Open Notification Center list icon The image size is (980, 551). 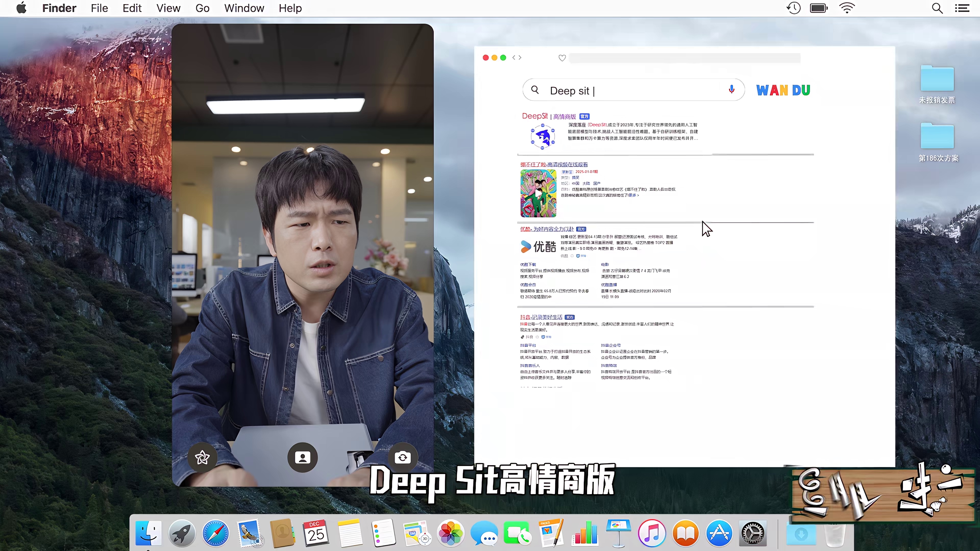pyautogui.click(x=962, y=8)
